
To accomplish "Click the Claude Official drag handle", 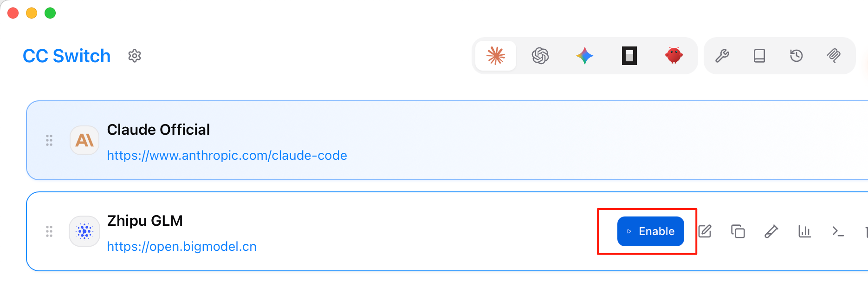I will point(49,140).
